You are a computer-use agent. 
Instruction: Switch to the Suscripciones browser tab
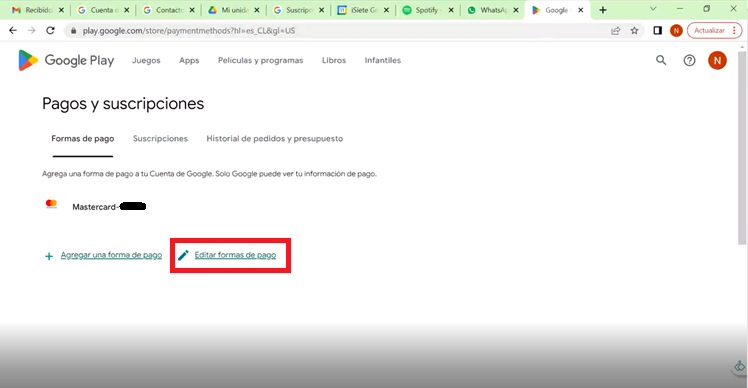pyautogui.click(x=298, y=10)
